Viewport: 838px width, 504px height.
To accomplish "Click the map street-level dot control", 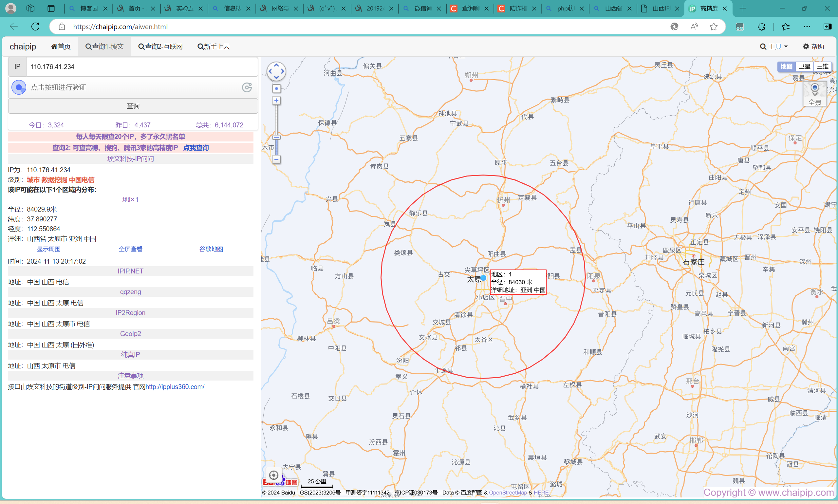I will pyautogui.click(x=276, y=89).
